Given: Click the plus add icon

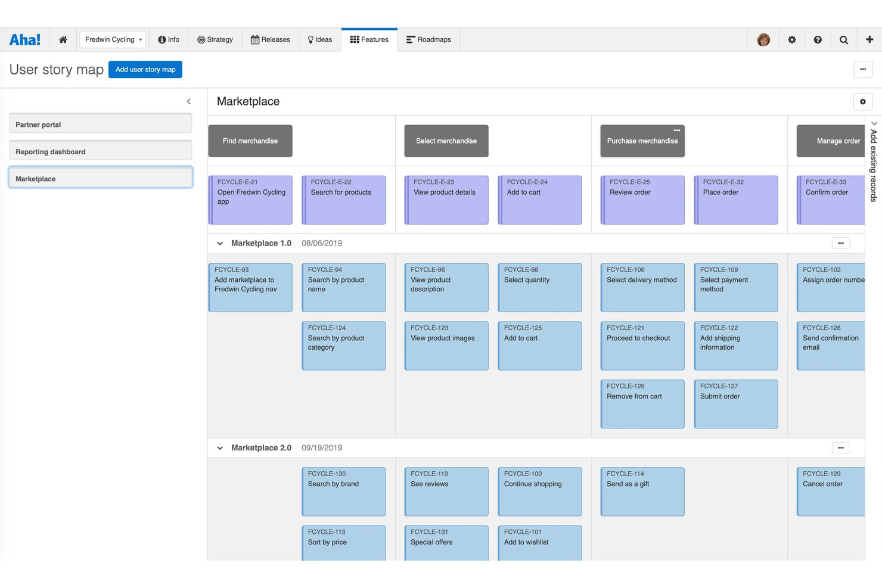Looking at the screenshot, I should (869, 39).
